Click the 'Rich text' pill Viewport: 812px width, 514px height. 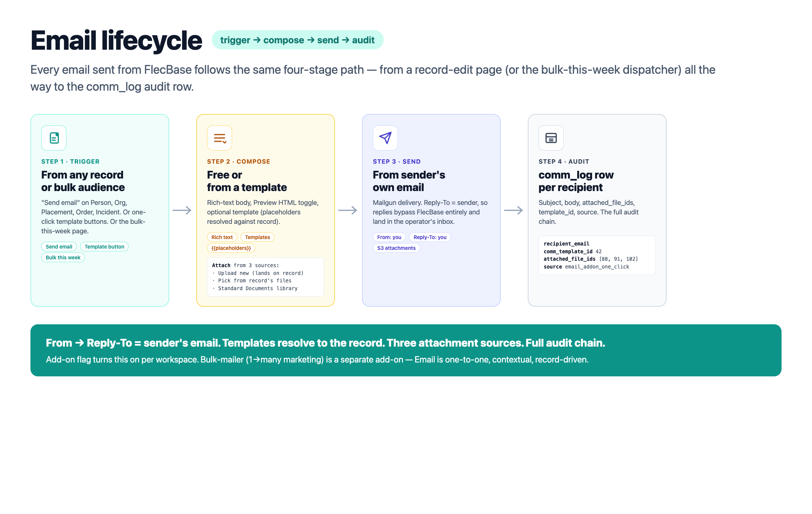point(222,237)
